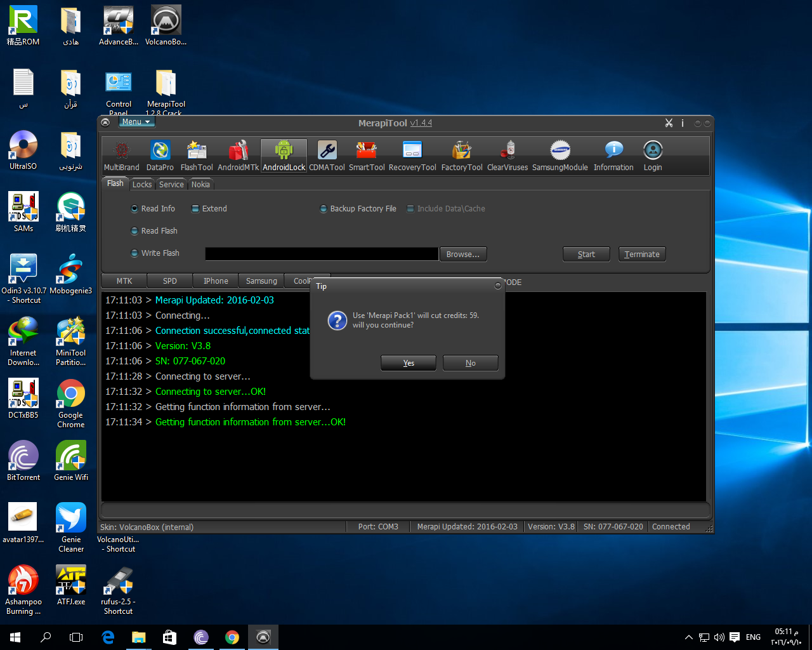Click the info 'i' icon in title bar

tap(683, 123)
